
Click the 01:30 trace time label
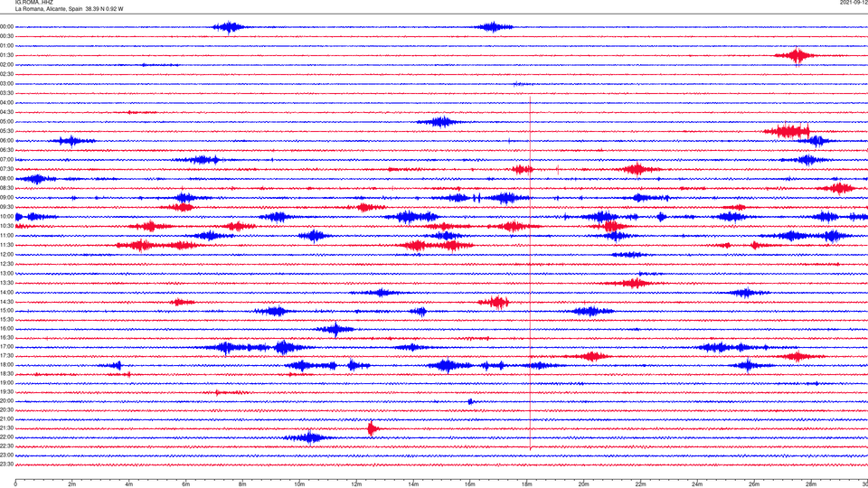tap(6, 55)
